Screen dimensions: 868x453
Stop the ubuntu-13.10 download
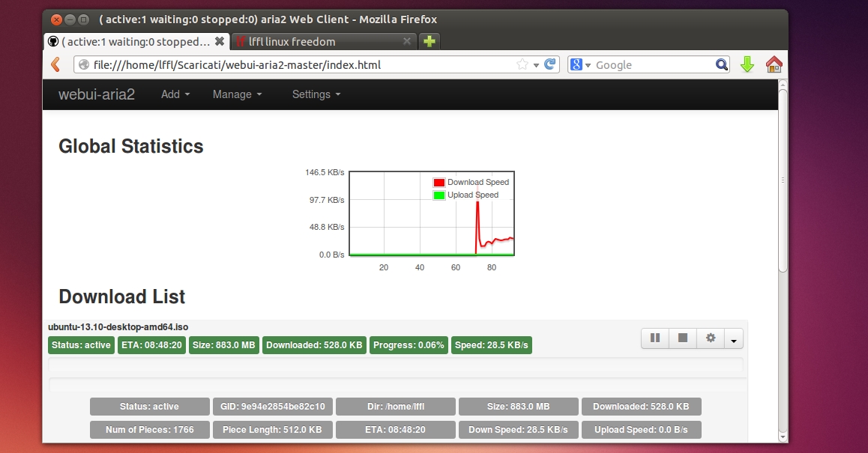[683, 338]
